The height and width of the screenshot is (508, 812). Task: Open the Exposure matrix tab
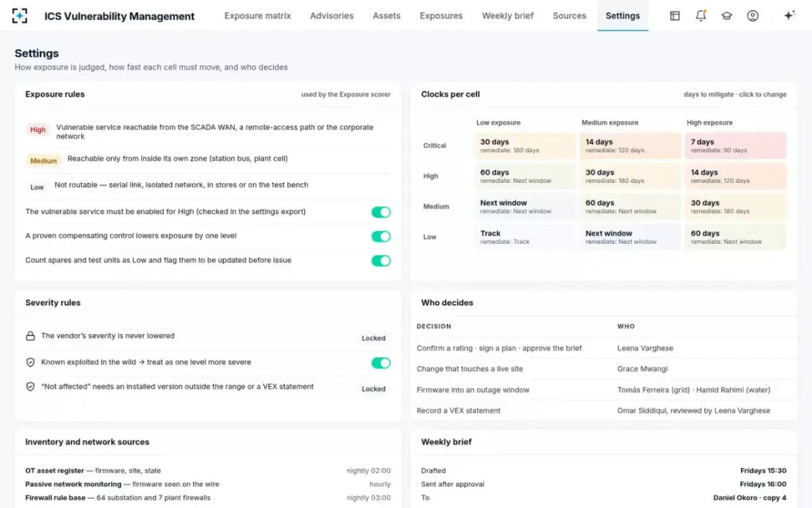click(258, 16)
